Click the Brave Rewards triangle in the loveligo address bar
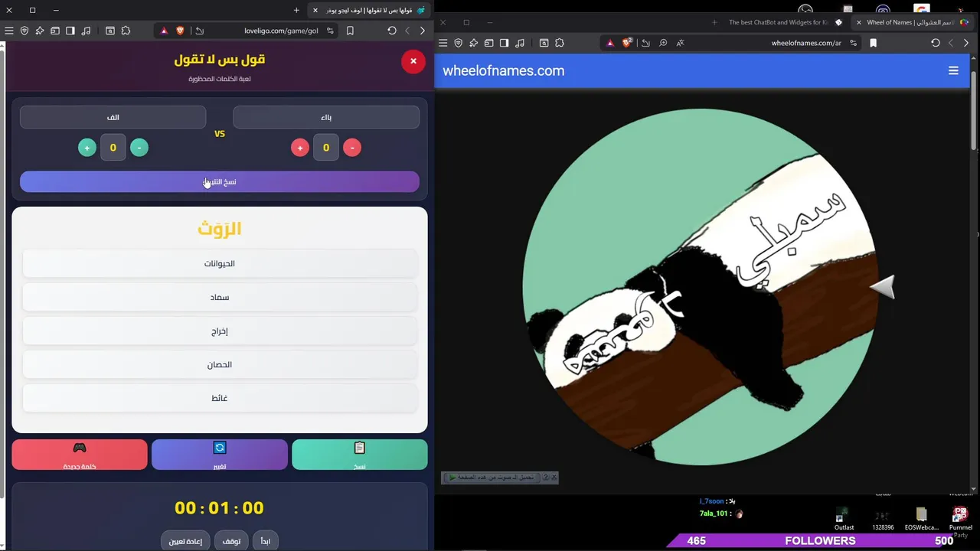Image resolution: width=980 pixels, height=551 pixels. (x=164, y=31)
